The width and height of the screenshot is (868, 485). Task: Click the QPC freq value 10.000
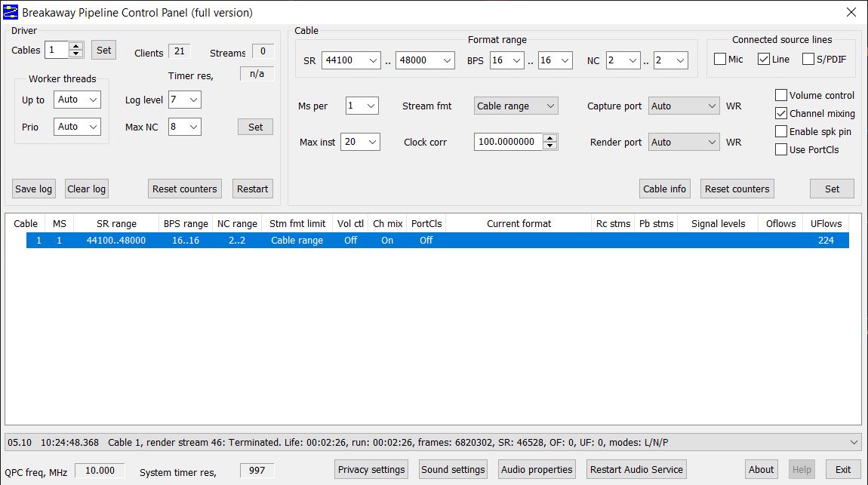(x=100, y=471)
